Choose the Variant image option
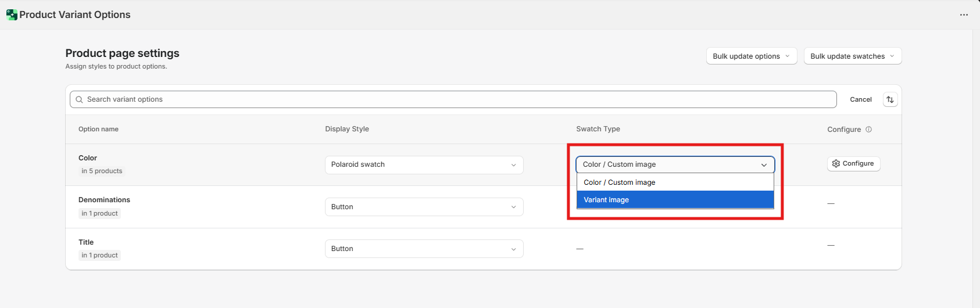Screen dimensions: 980x308 [675, 200]
